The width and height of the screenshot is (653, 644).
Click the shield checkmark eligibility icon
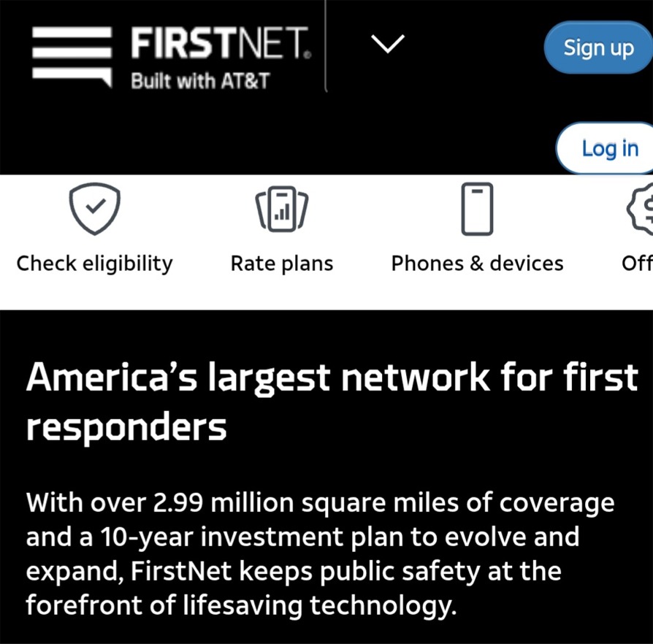[94, 209]
